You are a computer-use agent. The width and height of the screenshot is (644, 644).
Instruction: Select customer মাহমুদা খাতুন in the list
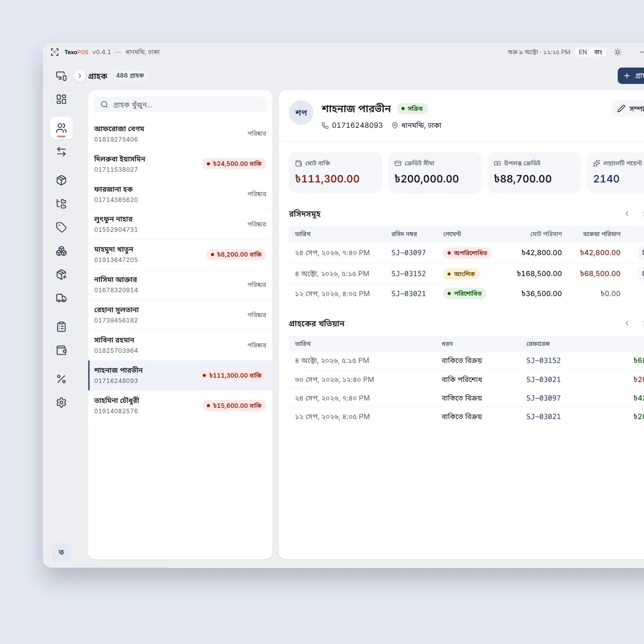(x=180, y=255)
